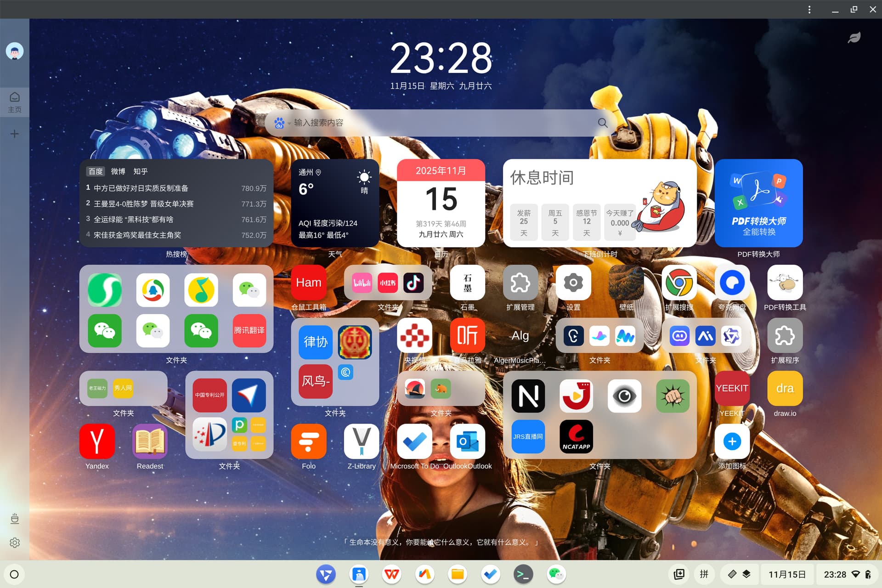Click the add page plus in sidebar
This screenshot has height=588, width=882.
coord(15,134)
